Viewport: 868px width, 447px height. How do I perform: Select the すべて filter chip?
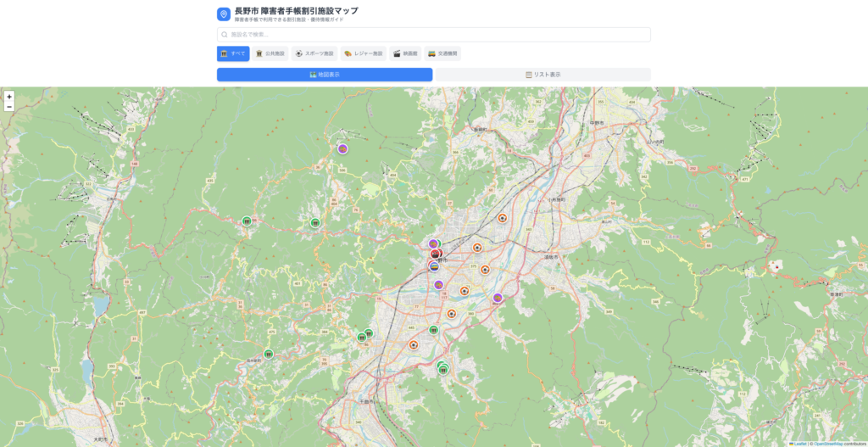click(233, 53)
